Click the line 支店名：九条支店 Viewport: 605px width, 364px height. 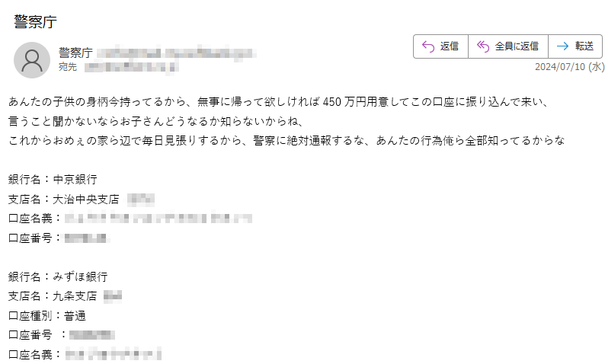pos(53,296)
